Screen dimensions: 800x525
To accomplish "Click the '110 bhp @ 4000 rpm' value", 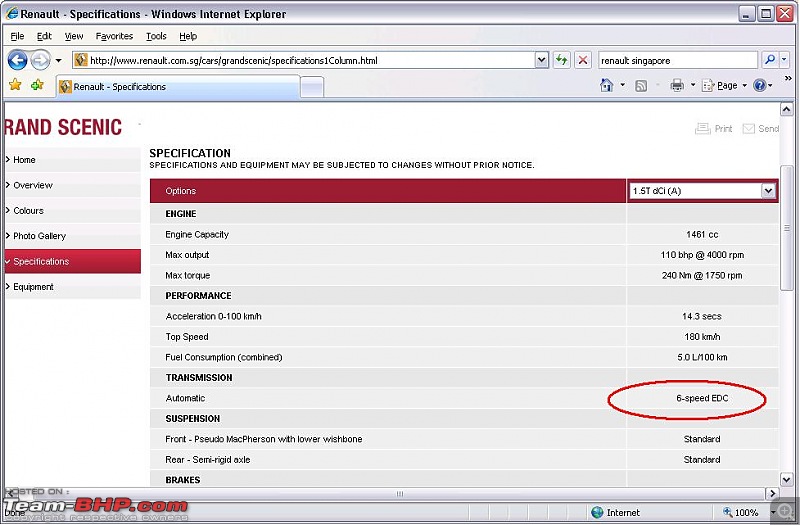I will tap(702, 255).
